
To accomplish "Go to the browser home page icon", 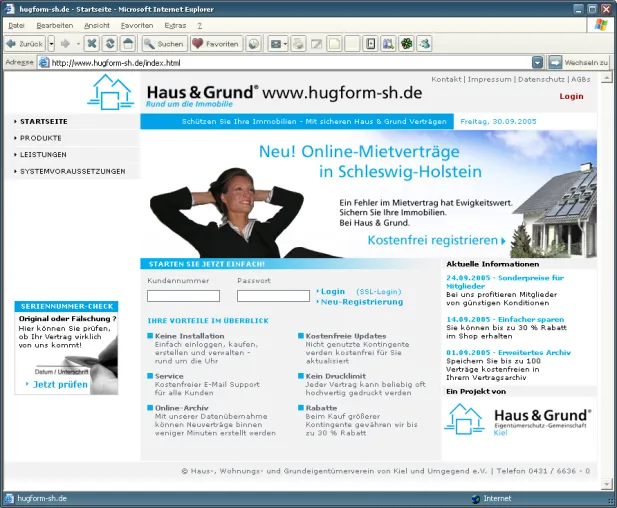I will click(x=128, y=44).
